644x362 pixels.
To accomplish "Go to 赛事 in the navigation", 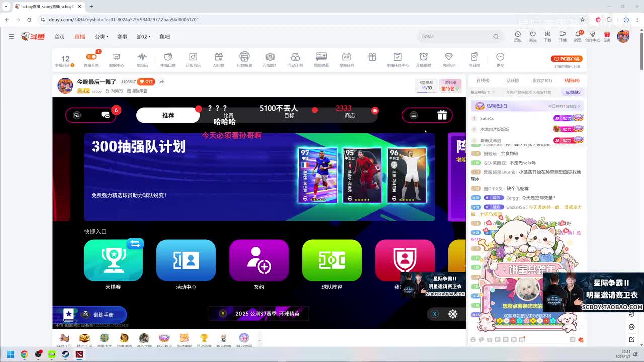I will coord(122,37).
